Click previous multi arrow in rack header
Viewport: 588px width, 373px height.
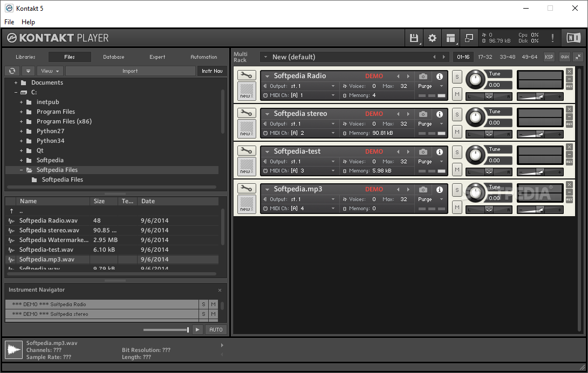pyautogui.click(x=434, y=57)
